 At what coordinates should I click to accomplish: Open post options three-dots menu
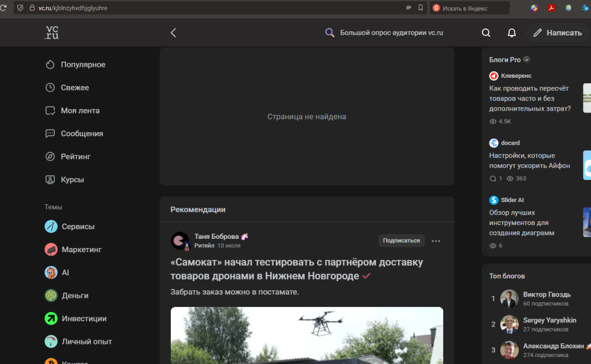(436, 241)
